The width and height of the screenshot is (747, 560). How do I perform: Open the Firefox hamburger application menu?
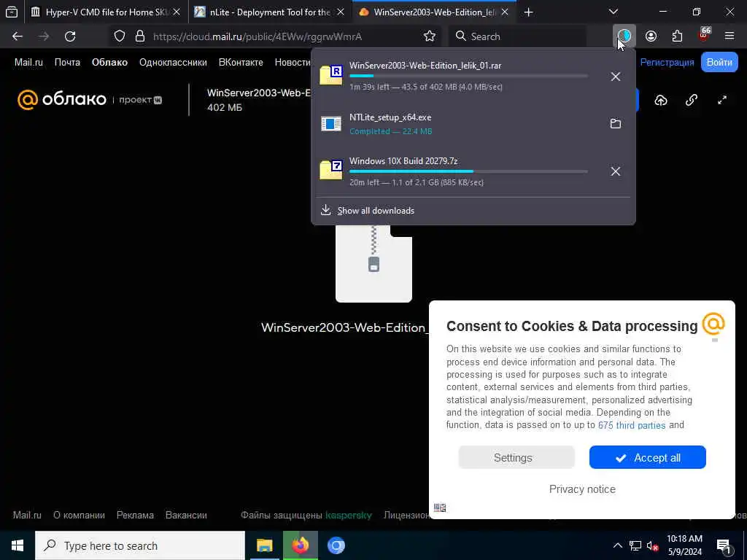point(729,36)
